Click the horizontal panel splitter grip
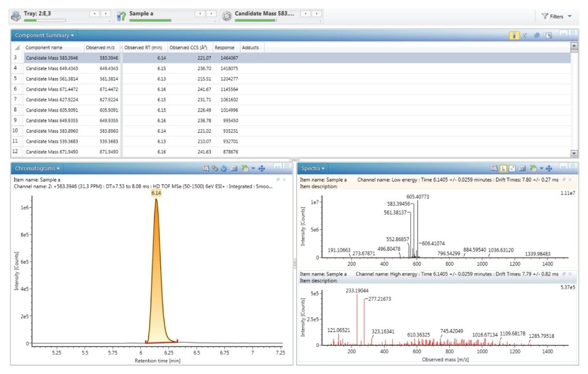The height and width of the screenshot is (374, 588). [x=294, y=160]
